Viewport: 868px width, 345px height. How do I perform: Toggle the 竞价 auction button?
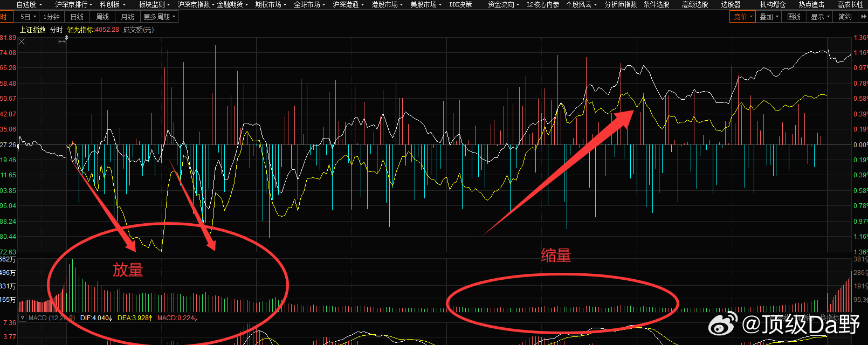tap(743, 17)
